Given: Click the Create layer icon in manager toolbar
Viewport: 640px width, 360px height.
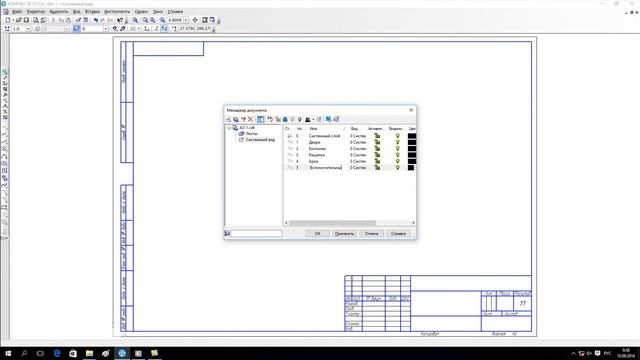Looking at the screenshot, I should [x=229, y=119].
